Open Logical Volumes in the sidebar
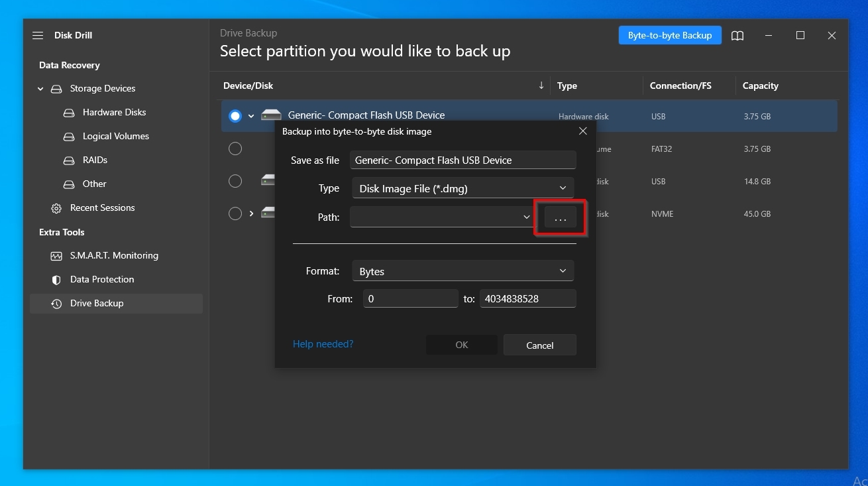Screen dimensions: 868x486 pos(116,137)
